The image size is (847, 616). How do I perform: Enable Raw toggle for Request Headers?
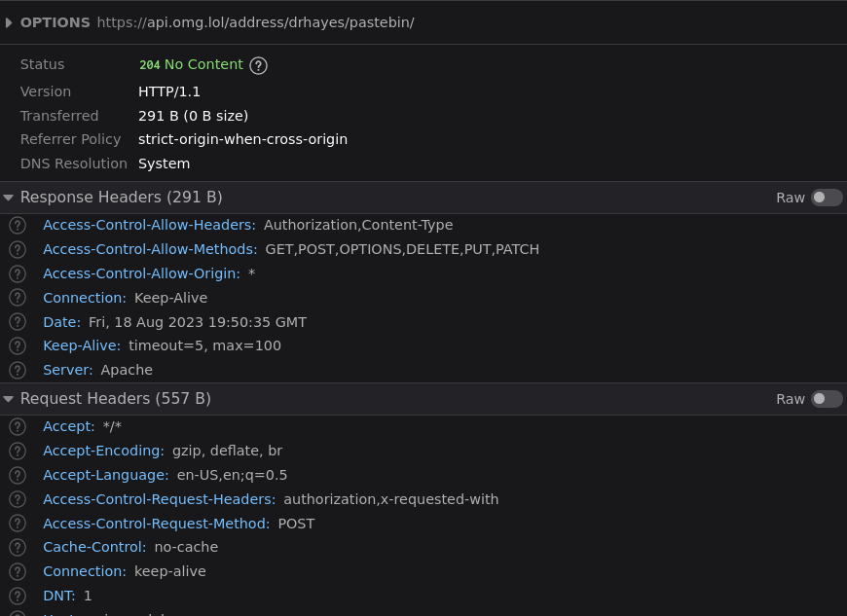(827, 399)
